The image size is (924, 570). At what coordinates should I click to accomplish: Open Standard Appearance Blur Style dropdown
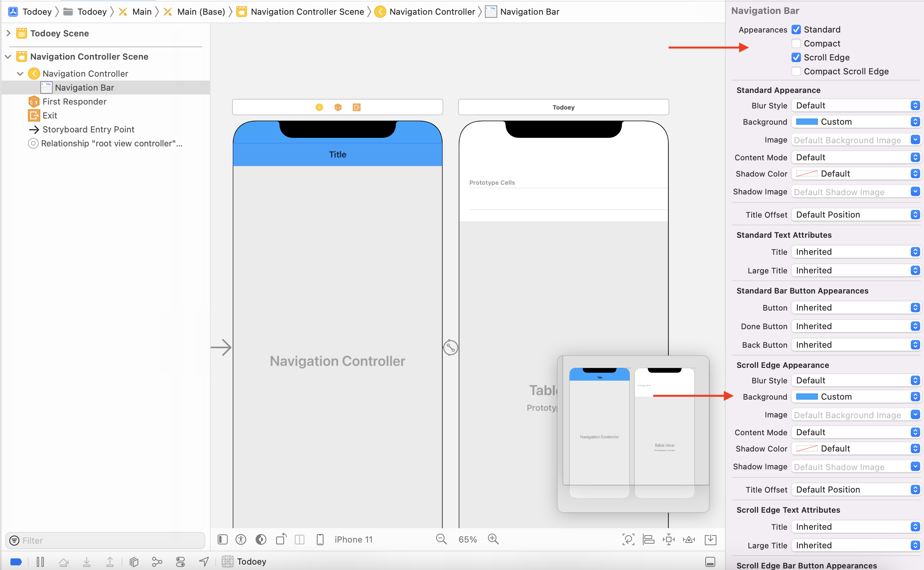tap(856, 105)
